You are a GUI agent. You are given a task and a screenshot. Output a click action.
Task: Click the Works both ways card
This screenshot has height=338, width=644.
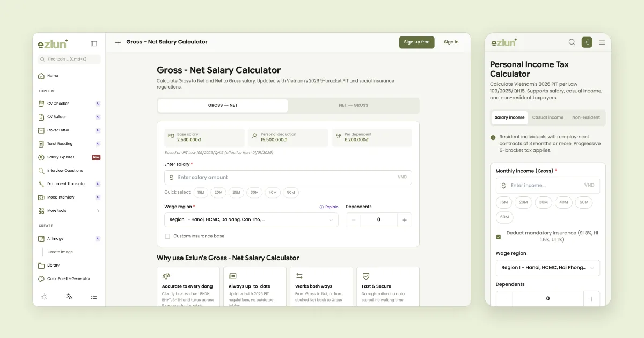click(x=321, y=287)
